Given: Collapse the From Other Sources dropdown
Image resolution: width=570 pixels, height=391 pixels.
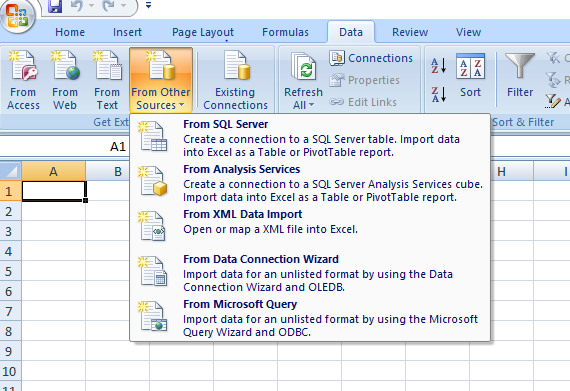Looking at the screenshot, I should pyautogui.click(x=161, y=80).
